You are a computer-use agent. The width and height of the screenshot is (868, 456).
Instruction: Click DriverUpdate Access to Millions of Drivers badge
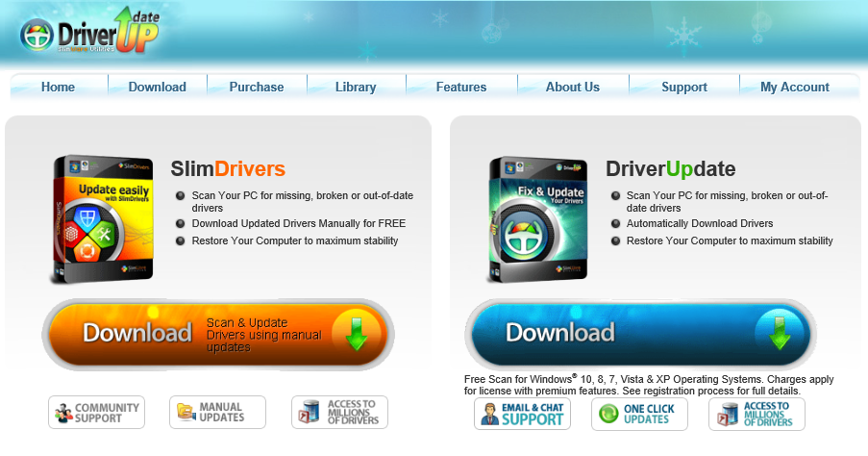point(756,415)
